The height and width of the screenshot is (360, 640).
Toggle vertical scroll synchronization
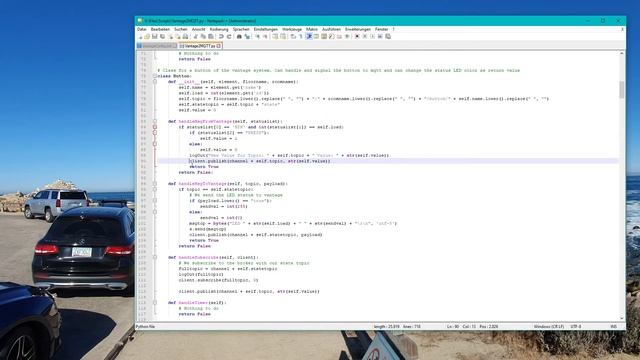pos(275,36)
